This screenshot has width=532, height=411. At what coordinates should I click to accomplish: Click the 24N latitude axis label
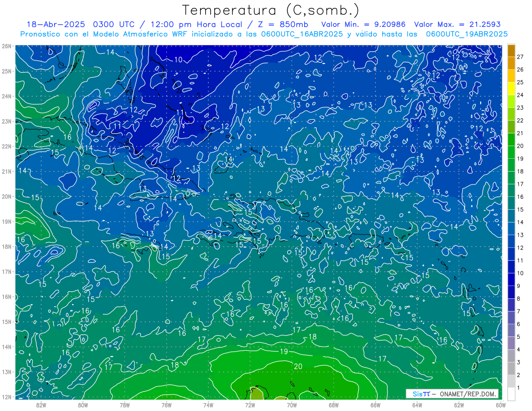pos(6,96)
